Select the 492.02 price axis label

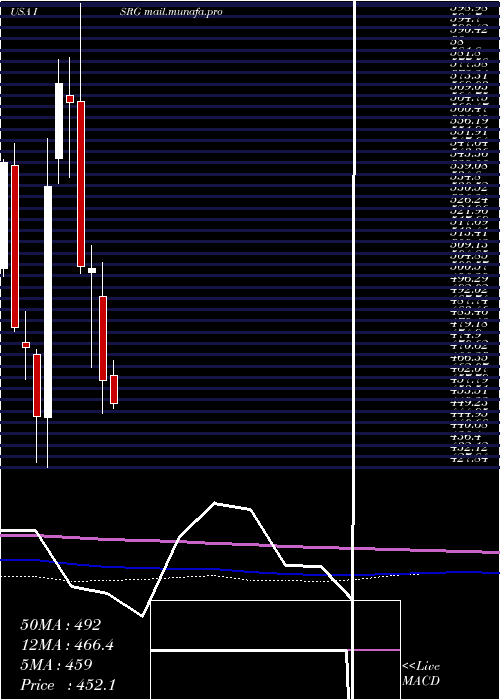click(468, 291)
